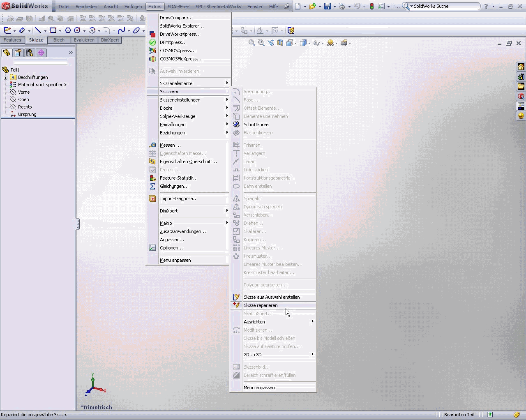The height and width of the screenshot is (420, 526).
Task: Switch to the DimXpert tab
Action: (x=110, y=40)
